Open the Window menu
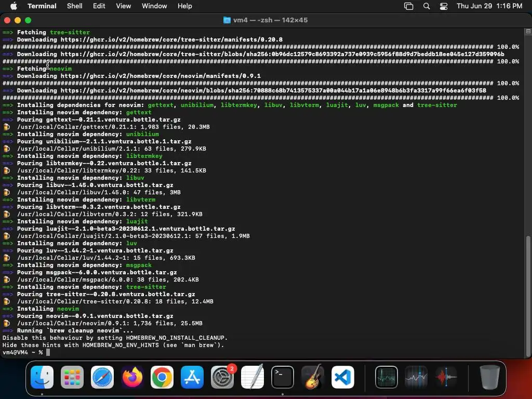Screen dimensions: 532x399 tap(154, 6)
